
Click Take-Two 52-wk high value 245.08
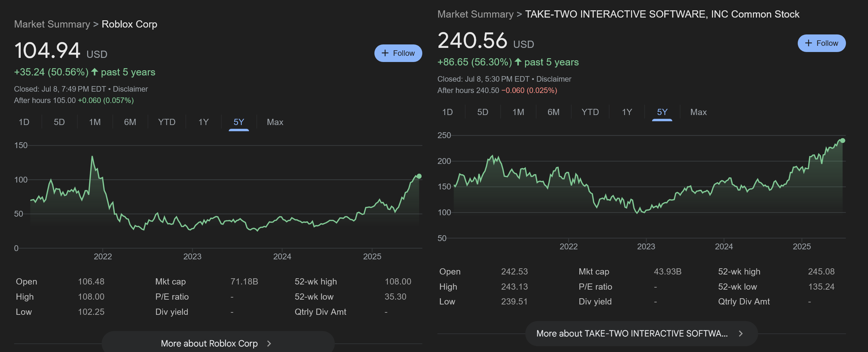[821, 271]
